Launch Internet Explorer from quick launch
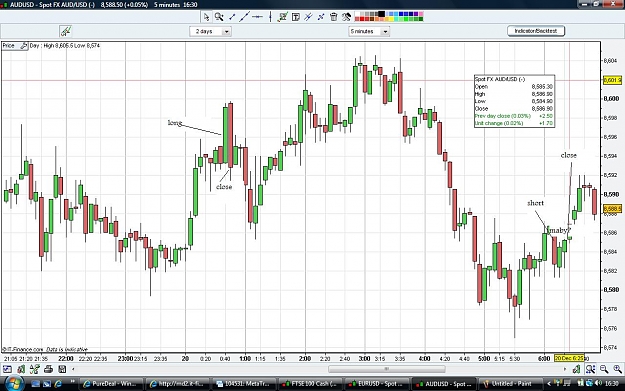 (59, 384)
